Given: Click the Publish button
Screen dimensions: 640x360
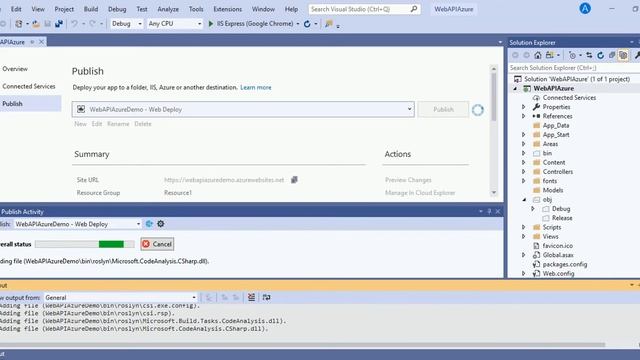Looking at the screenshot, I should tap(443, 109).
